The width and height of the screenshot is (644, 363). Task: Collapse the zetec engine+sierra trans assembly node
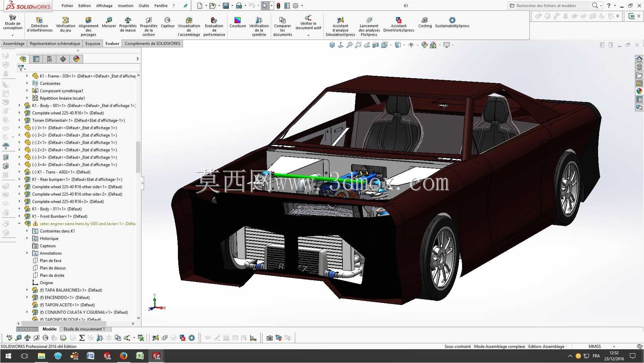click(19, 223)
